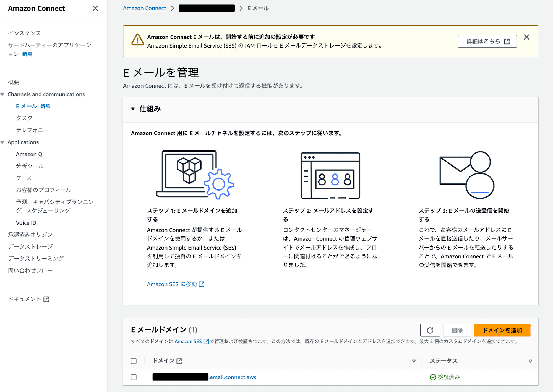The height and width of the screenshot is (392, 553).
Task: Click E メールを管理 page title
Action: 161,72
